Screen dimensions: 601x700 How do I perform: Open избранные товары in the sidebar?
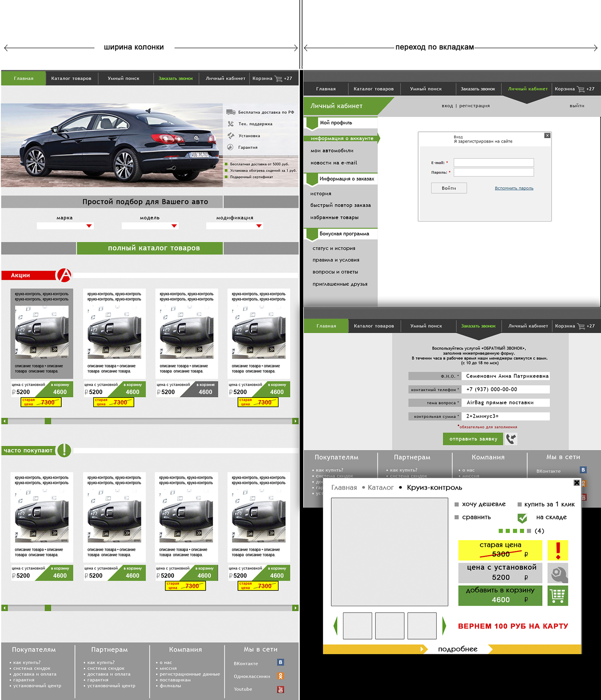[334, 217]
